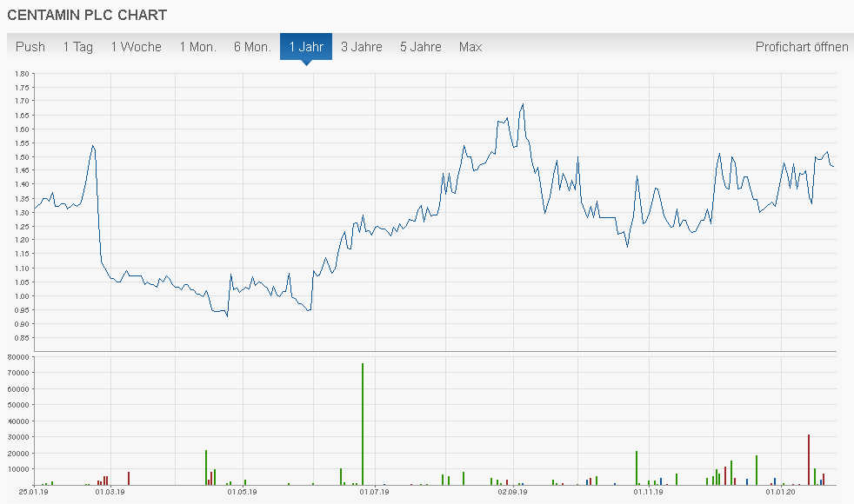Click the 80000 volume axis label
The width and height of the screenshot is (854, 504).
pos(18,357)
